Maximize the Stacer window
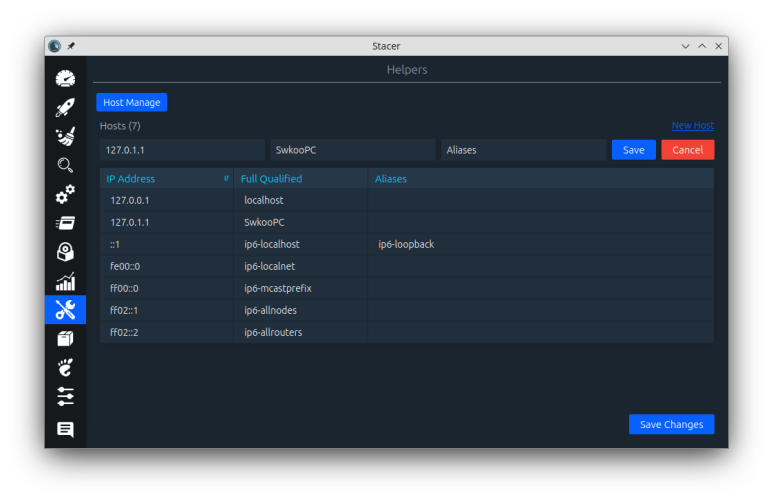The height and width of the screenshot is (501, 773). click(702, 46)
